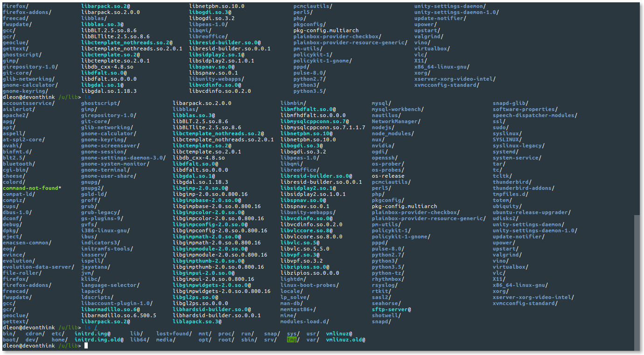
Task: Select the memtest86+/ directory entry
Action: tap(299, 309)
